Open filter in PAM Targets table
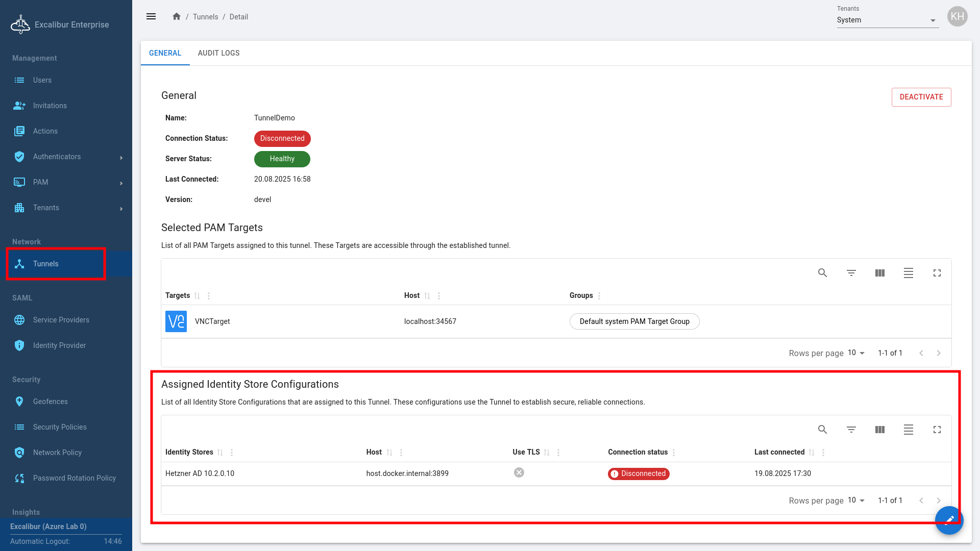This screenshot has height=551, width=980. tap(851, 273)
